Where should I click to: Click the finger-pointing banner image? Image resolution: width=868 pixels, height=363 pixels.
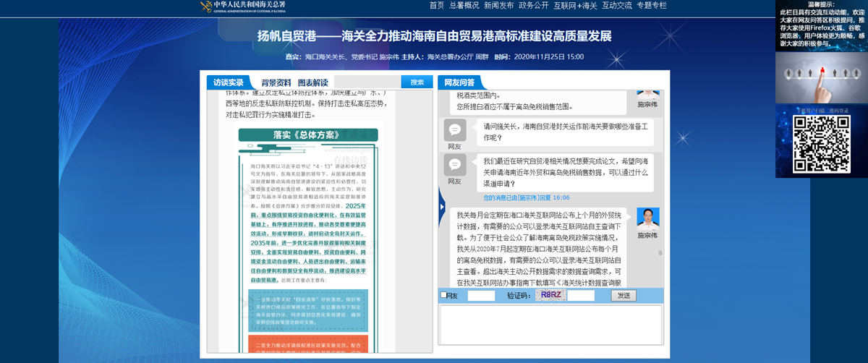(821, 79)
